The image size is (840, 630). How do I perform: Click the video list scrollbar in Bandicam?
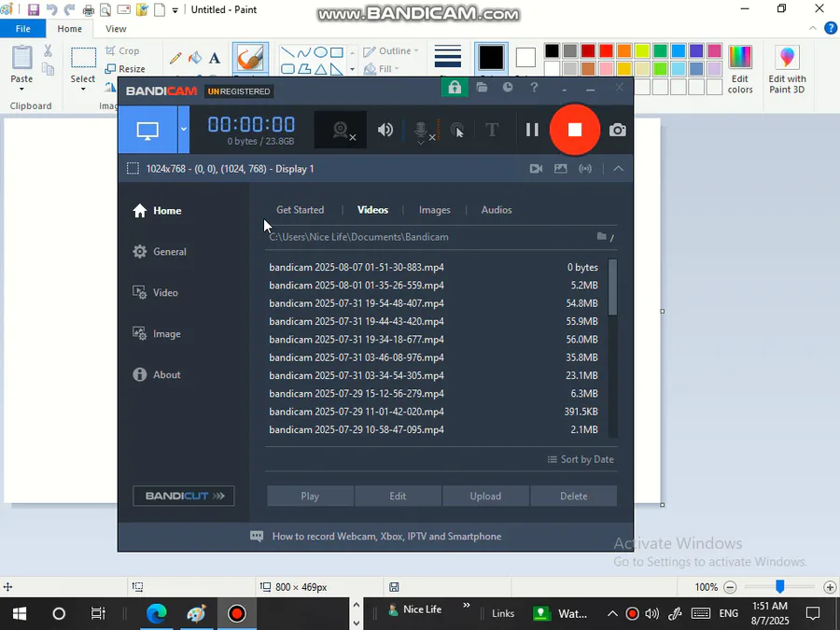click(612, 287)
